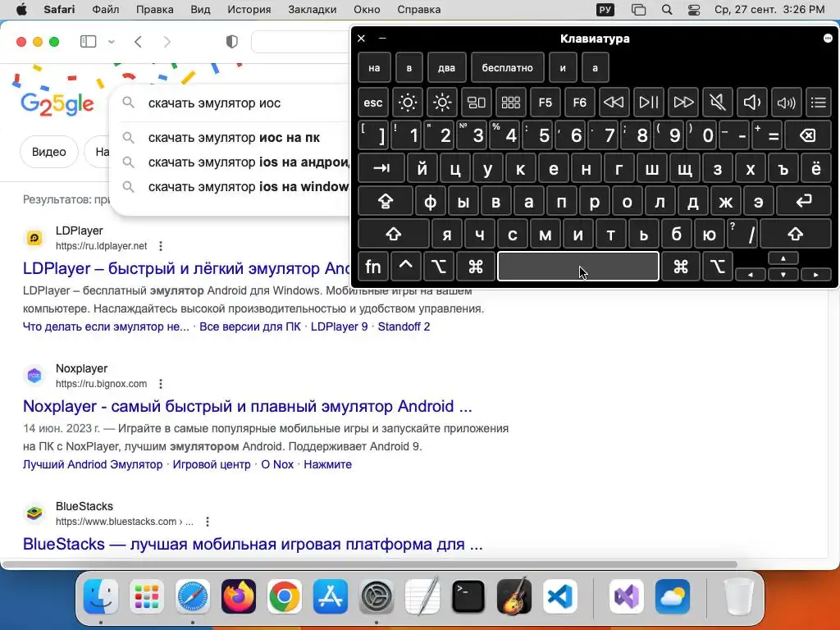Open Safari privacy report shield
Viewport: 840px width, 630px height.
click(232, 42)
